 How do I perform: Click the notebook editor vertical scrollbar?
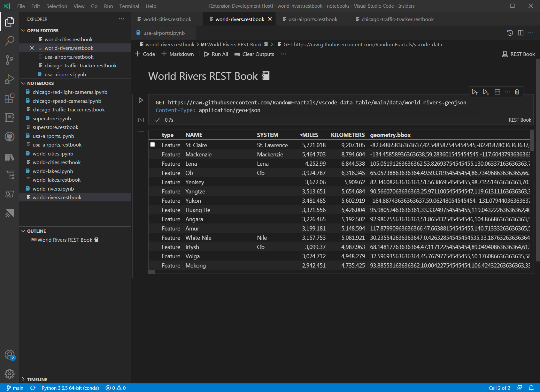tap(538, 160)
